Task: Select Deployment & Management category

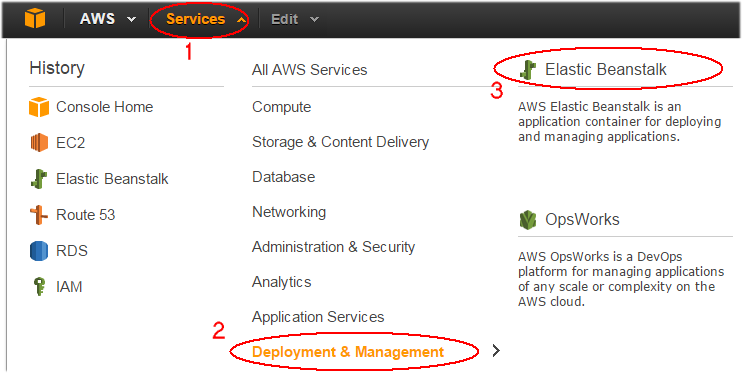Action: [x=348, y=352]
